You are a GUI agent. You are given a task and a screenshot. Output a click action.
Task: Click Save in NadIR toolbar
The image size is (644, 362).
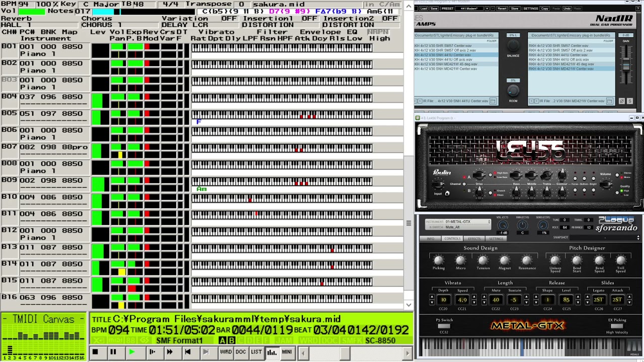(434, 9)
